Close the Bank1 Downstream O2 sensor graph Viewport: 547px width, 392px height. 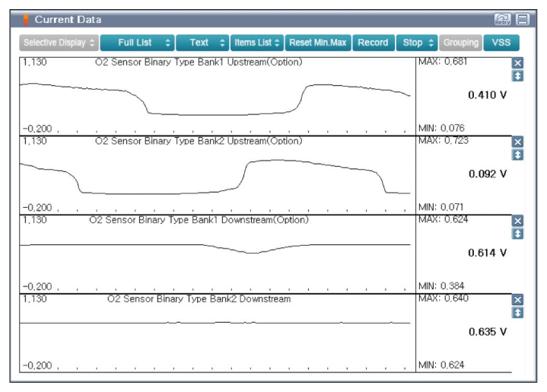coord(518,221)
